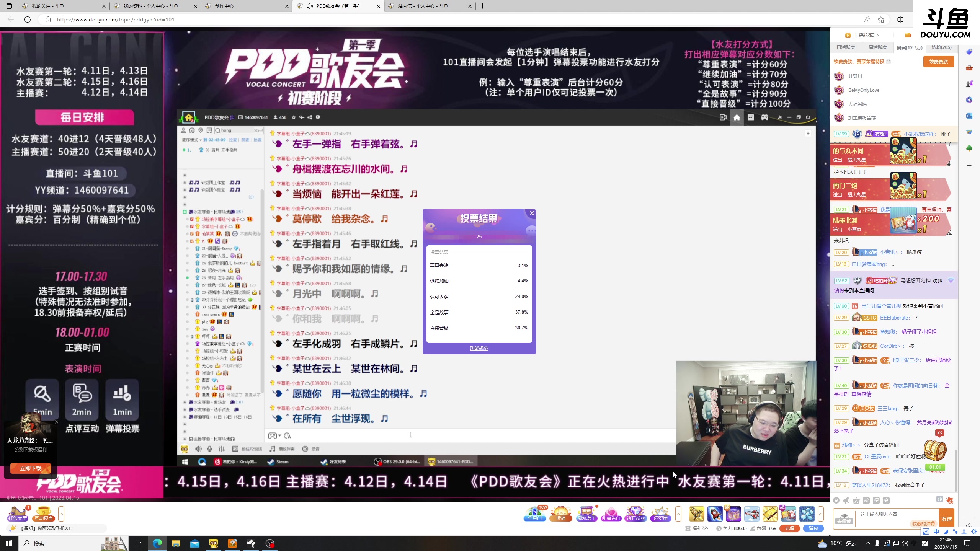Viewport: 980px width, 551px height.
Task: Open the briefcase tools sidebar icon
Action: [x=969, y=68]
